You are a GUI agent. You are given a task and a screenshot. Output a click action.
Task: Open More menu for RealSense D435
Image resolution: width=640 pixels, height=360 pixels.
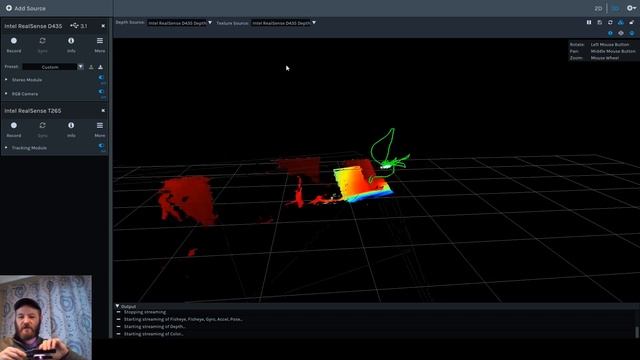point(100,41)
